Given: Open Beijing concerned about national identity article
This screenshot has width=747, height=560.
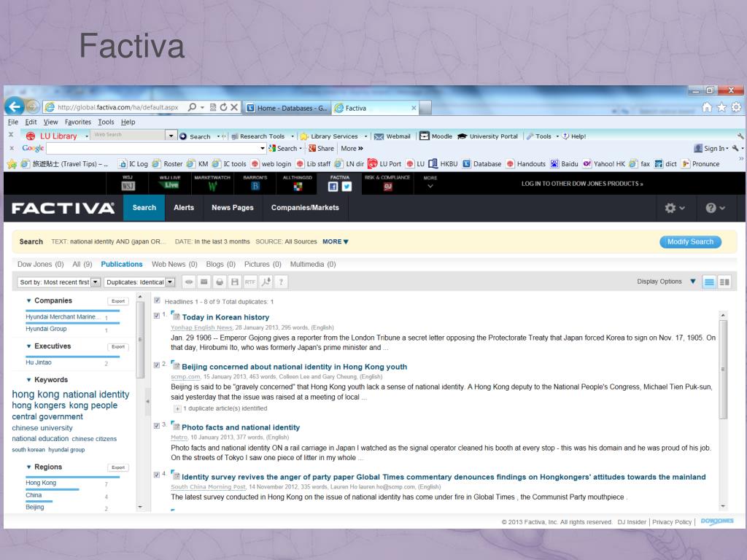Looking at the screenshot, I should point(295,367).
